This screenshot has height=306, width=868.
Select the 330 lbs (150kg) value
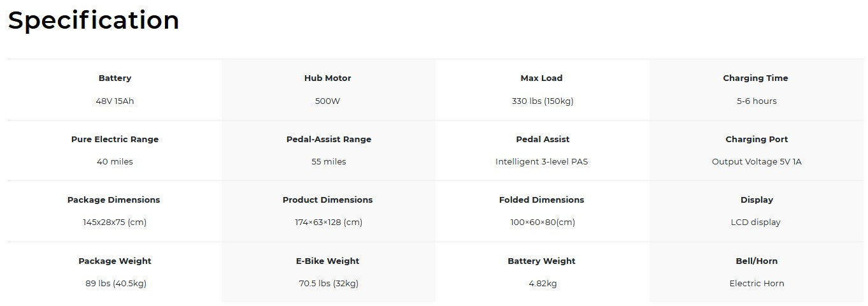pyautogui.click(x=543, y=101)
